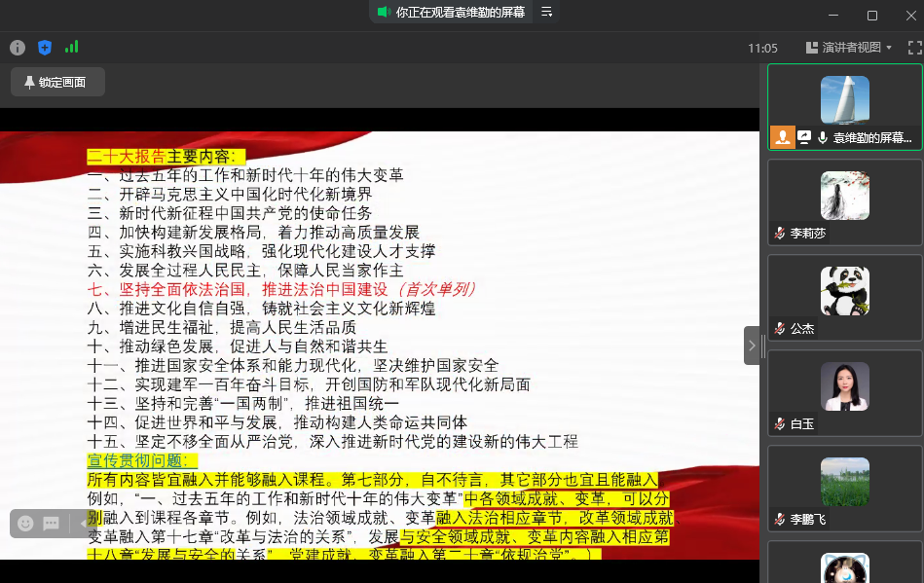Open the chat bubble icon
This screenshot has width=924, height=583.
[x=51, y=524]
